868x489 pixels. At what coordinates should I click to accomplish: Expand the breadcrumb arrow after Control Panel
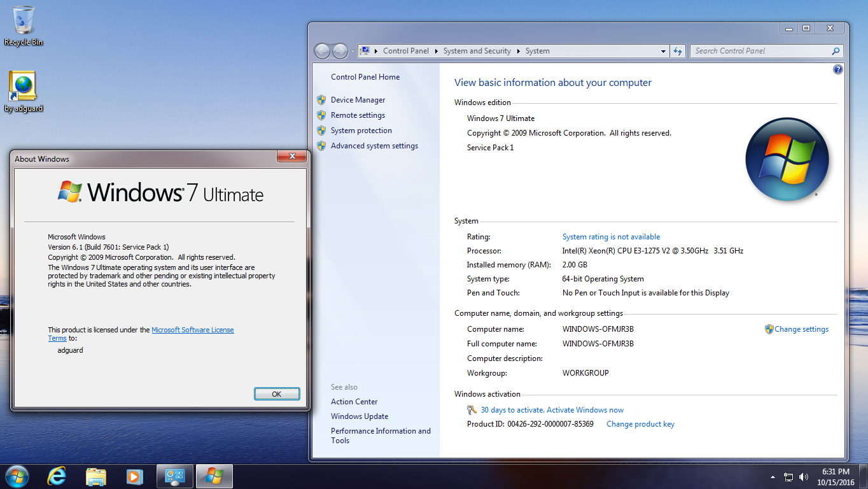pyautogui.click(x=436, y=51)
